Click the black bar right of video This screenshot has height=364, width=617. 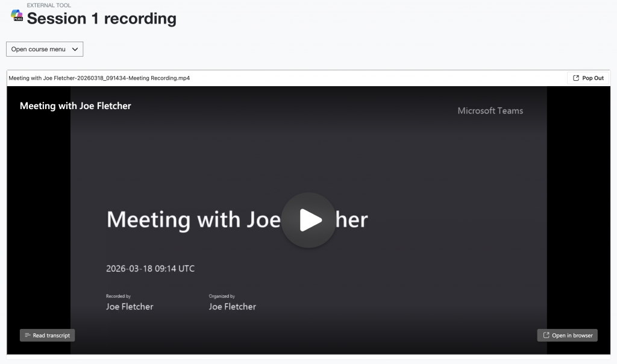click(581, 211)
